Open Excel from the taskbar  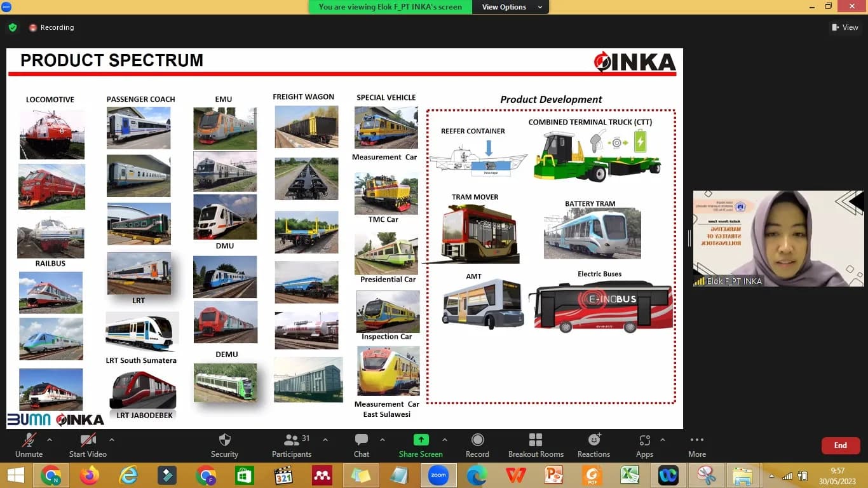tap(630, 475)
